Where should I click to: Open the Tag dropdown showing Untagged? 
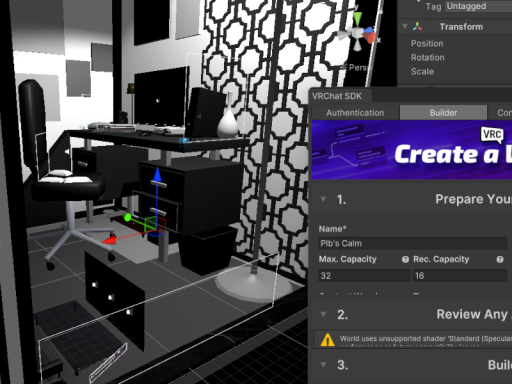[x=479, y=6]
